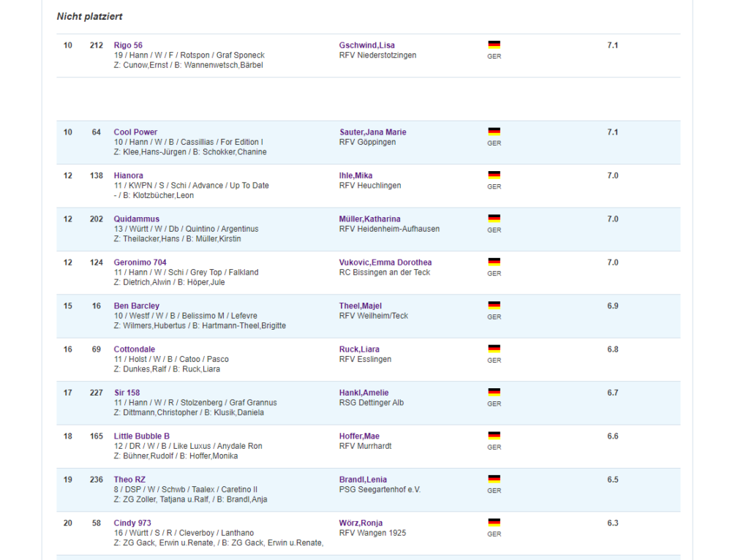Open rider link Hankl,Amelie
This screenshot has width=749, height=560.
[364, 393]
